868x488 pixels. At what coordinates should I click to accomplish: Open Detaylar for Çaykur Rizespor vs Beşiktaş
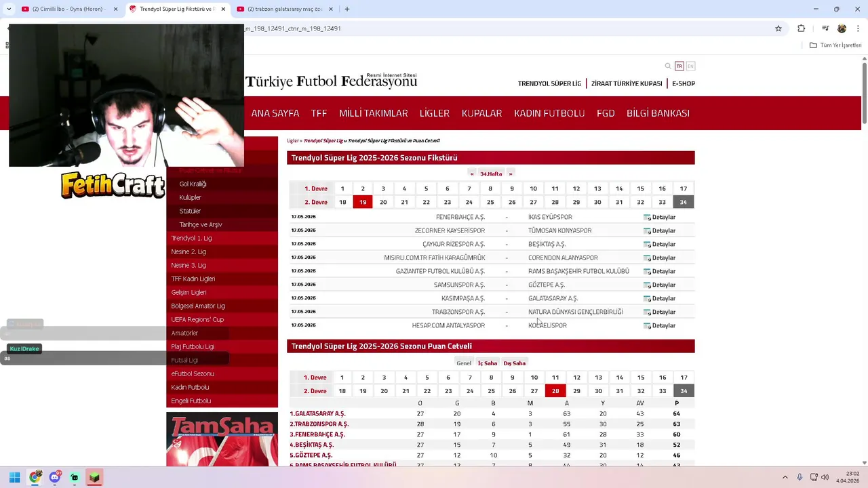pyautogui.click(x=659, y=244)
